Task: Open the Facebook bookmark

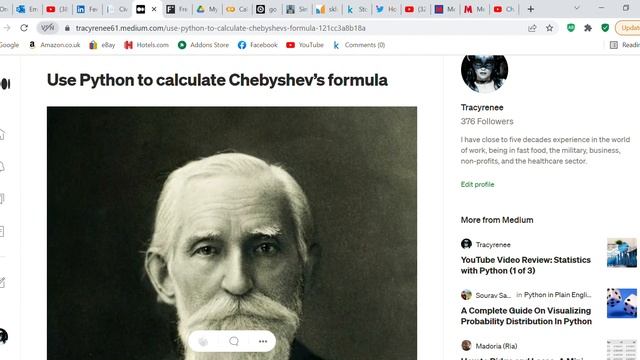Action: click(258, 45)
